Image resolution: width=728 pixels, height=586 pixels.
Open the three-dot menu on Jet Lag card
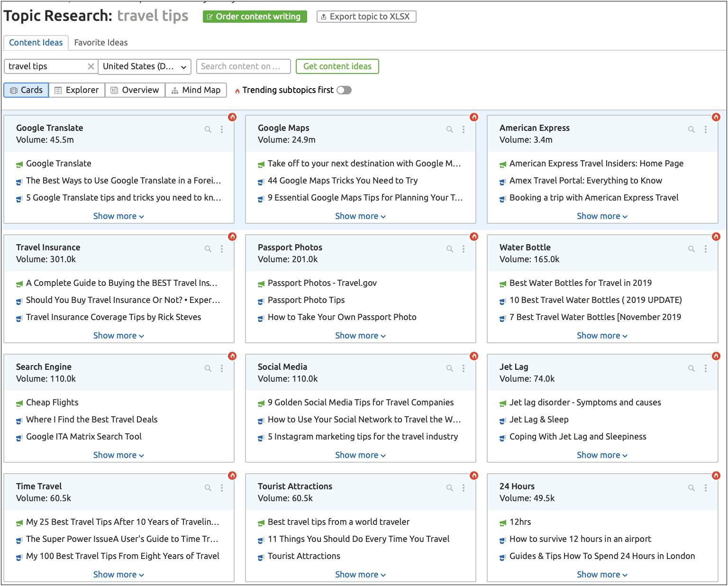[705, 368]
